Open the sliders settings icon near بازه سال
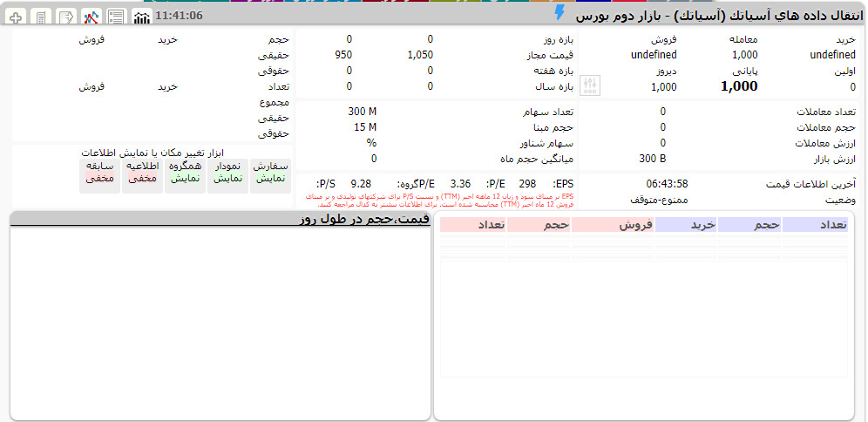 tap(590, 85)
